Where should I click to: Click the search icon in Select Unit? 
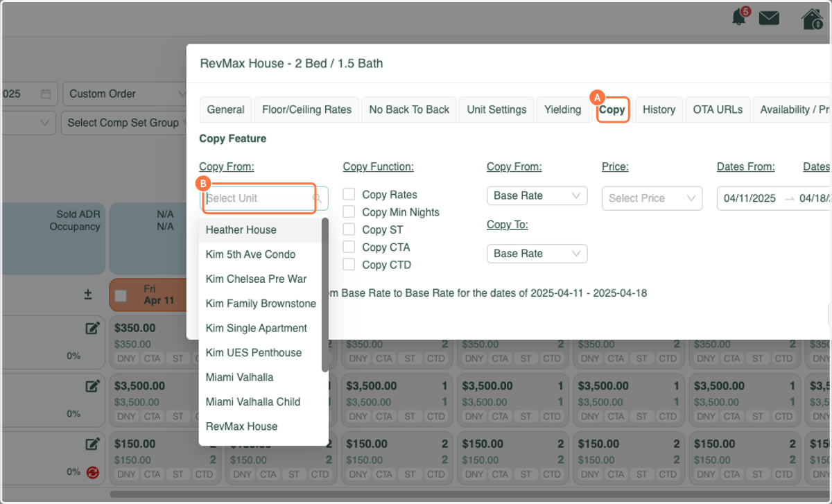(x=317, y=198)
